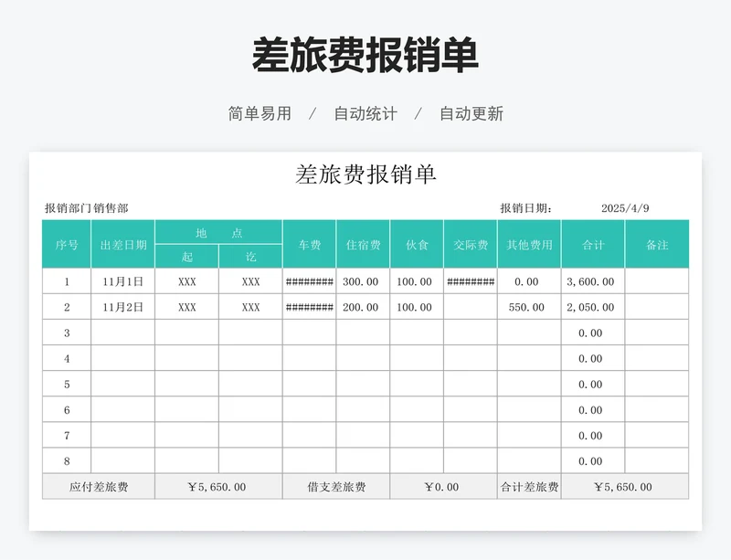Select the 讫 sub-header cell
Screen dimensions: 731x560
[x=250, y=257]
